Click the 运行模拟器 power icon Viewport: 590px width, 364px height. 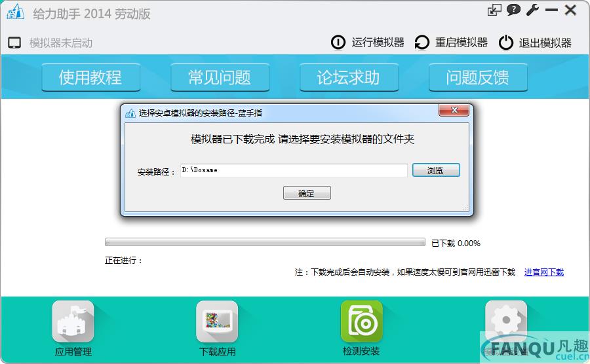[338, 42]
